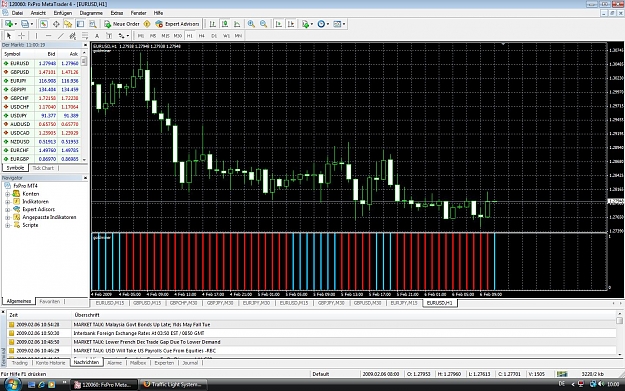Screen dimensions: 625x391
Task: Select the equidistant channel tool
Action: (73, 36)
